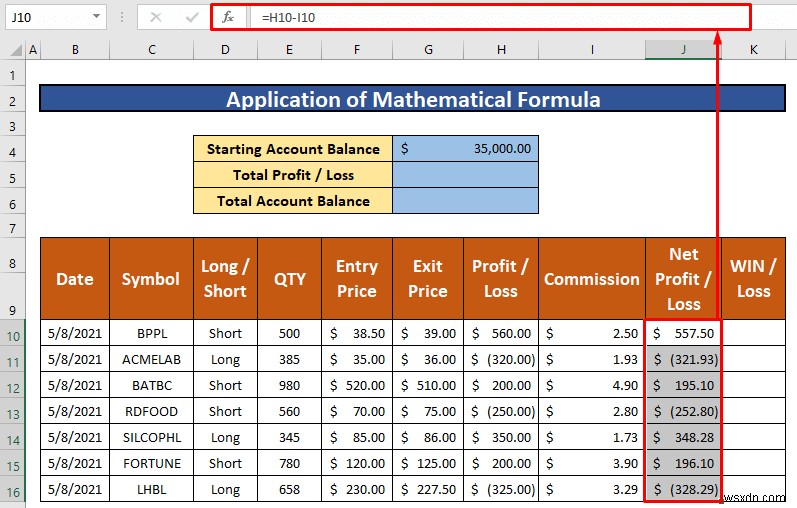Click the ACMELAB symbol cell

click(151, 360)
